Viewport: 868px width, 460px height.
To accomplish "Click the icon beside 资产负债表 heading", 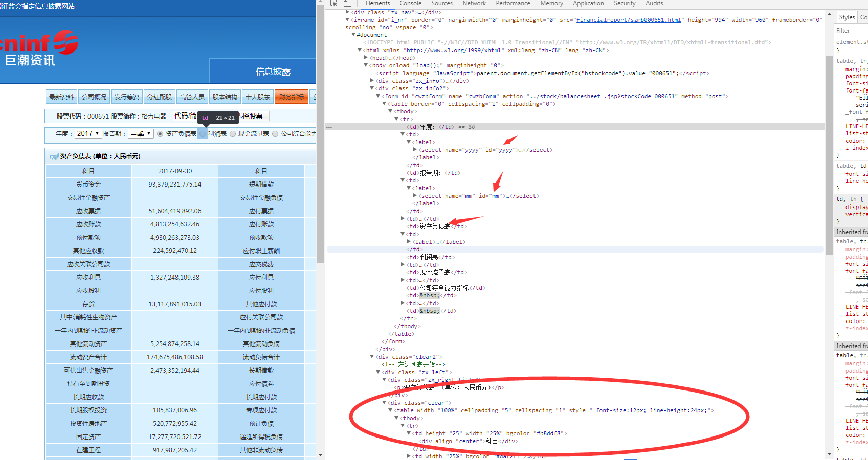I will (x=54, y=156).
